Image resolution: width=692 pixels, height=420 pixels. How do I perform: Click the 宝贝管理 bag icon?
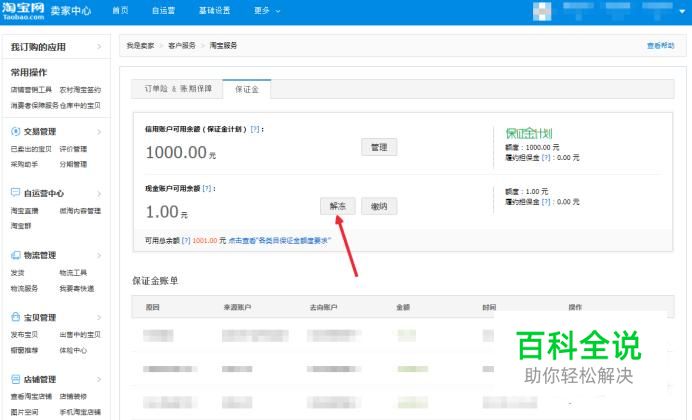pos(15,317)
